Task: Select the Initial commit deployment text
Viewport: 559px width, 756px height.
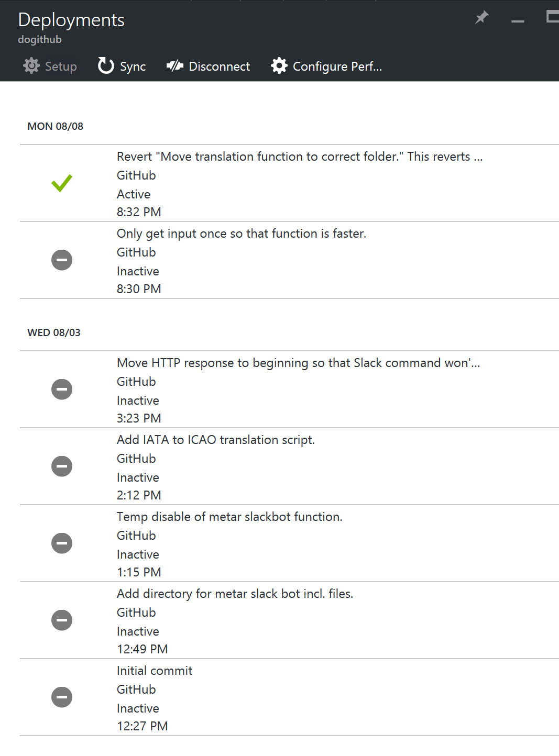Action: tap(155, 671)
